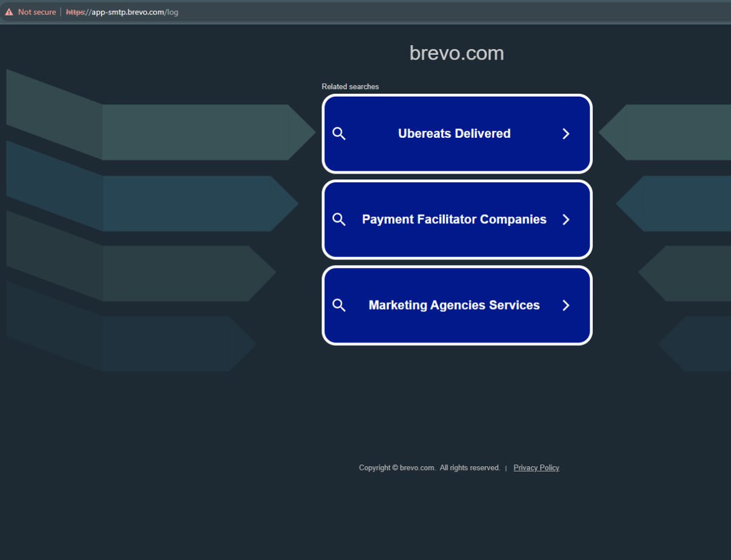Screen dimensions: 731x560
Task: Click the chevron arrow on Ubereats Delivered
Action: tap(566, 133)
